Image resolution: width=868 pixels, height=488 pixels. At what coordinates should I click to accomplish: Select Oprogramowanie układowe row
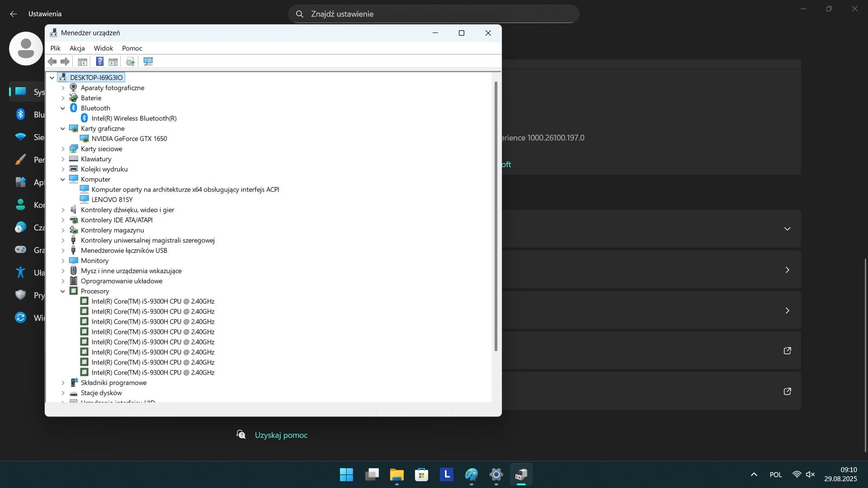click(x=121, y=281)
